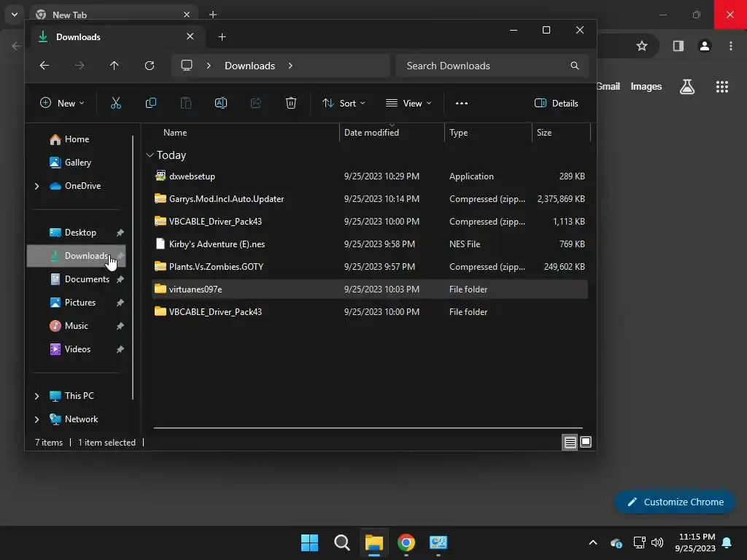This screenshot has height=560, width=747.
Task: Open the Windows Start menu
Action: [309, 542]
